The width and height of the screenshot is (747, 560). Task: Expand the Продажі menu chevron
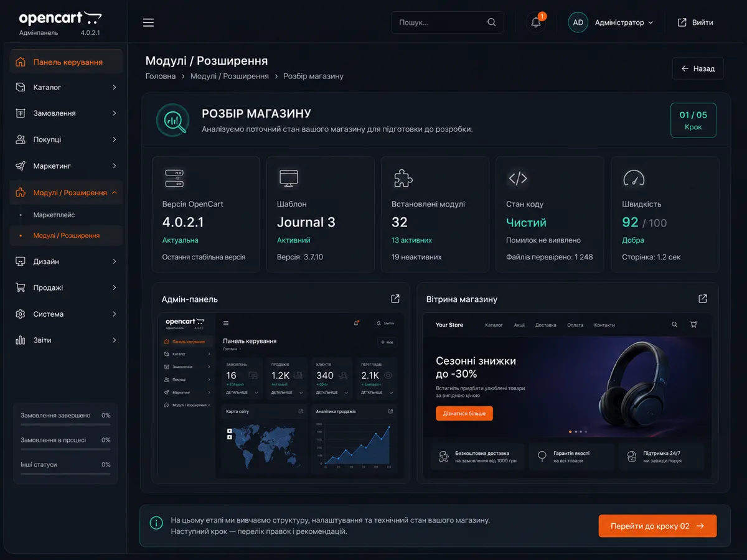(x=115, y=287)
